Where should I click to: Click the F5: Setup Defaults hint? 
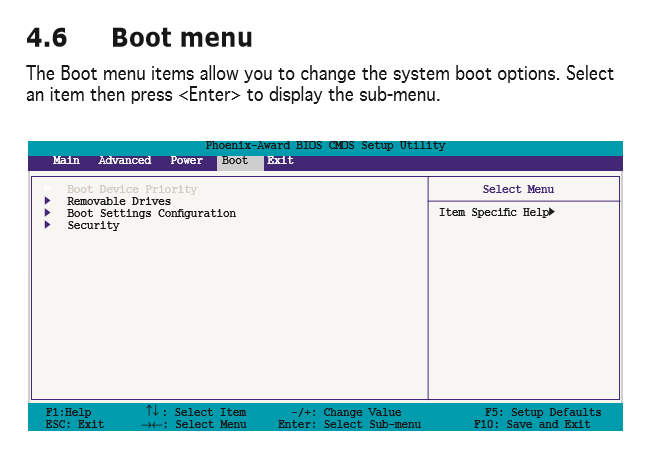pyautogui.click(x=543, y=412)
